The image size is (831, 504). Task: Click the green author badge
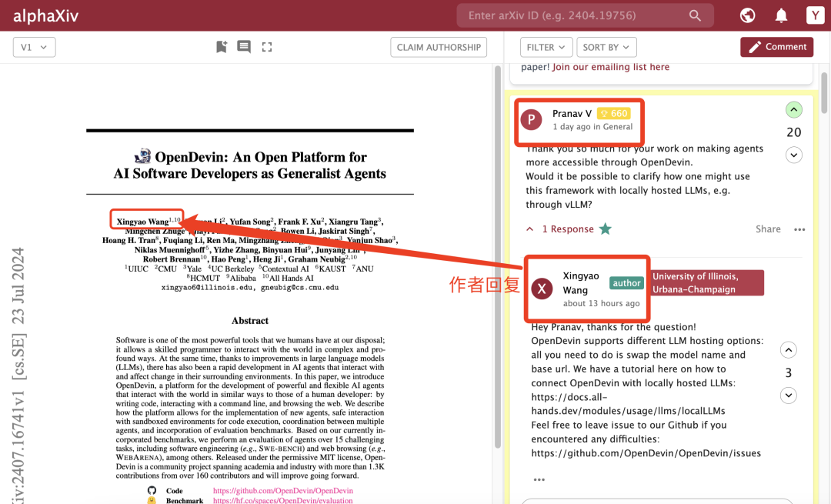click(x=626, y=283)
